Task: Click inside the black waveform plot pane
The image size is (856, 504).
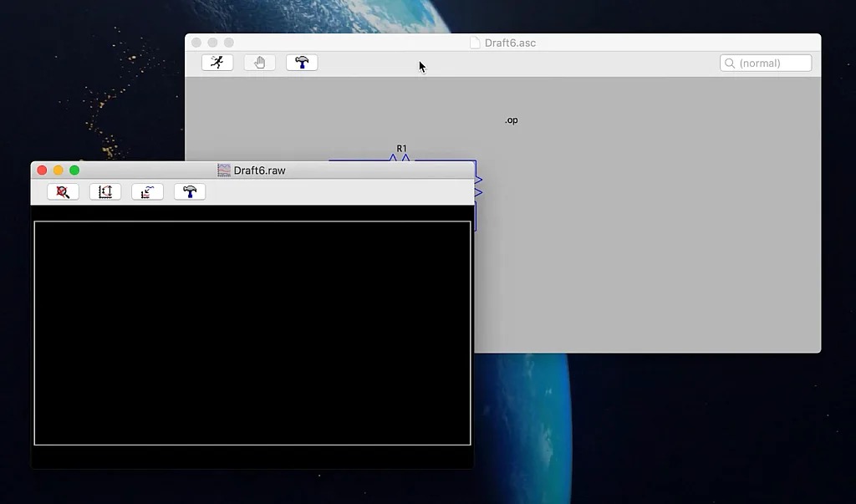Action: 252,333
